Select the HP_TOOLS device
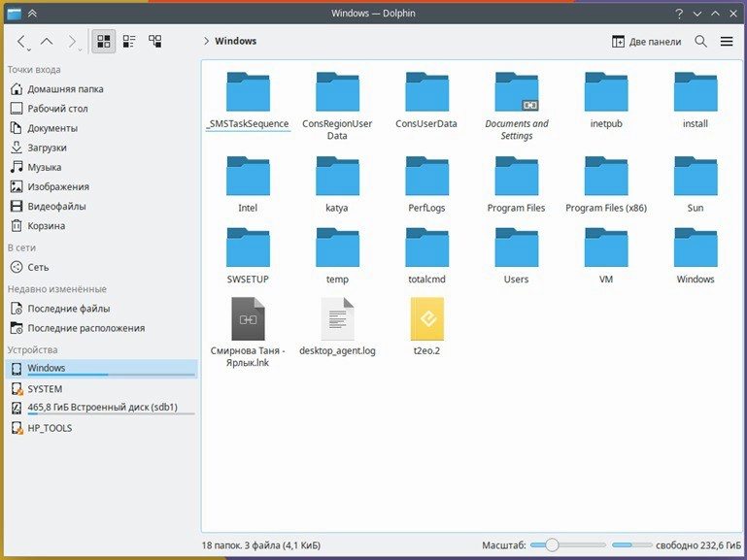The width and height of the screenshot is (747, 560). pyautogui.click(x=101, y=428)
